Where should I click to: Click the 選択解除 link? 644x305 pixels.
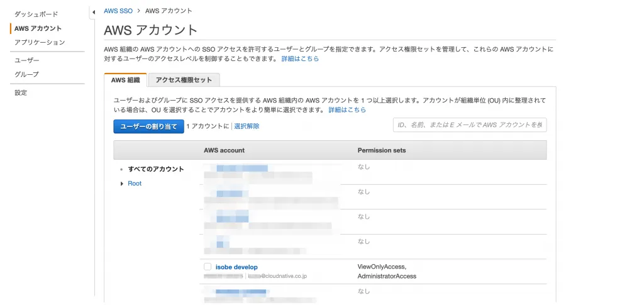(x=247, y=126)
